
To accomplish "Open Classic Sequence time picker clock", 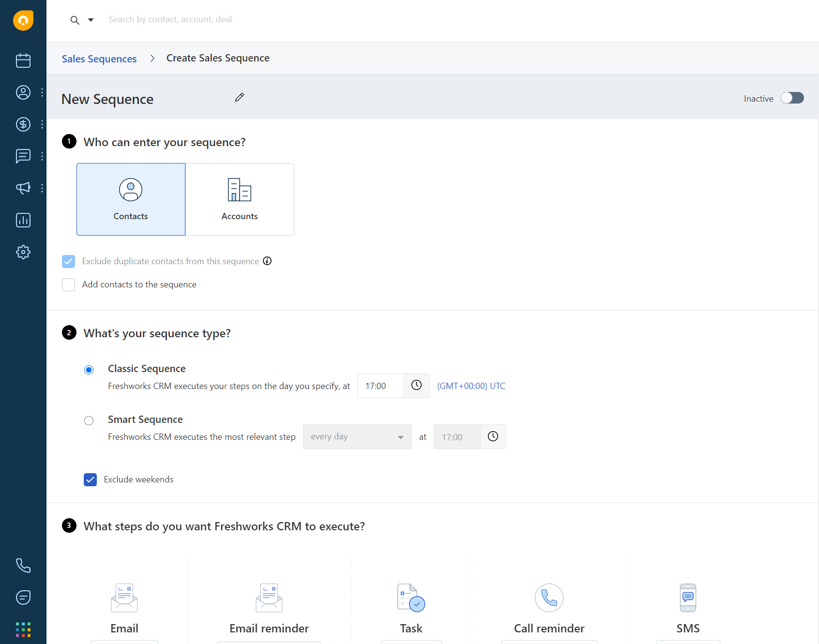I will (416, 386).
